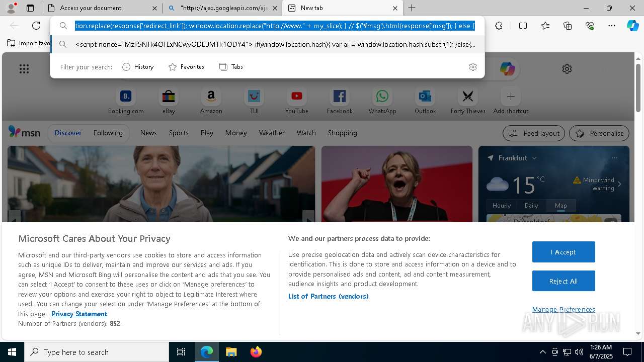The image size is (644, 362).
Task: Open TUI shortcut
Action: (x=254, y=101)
